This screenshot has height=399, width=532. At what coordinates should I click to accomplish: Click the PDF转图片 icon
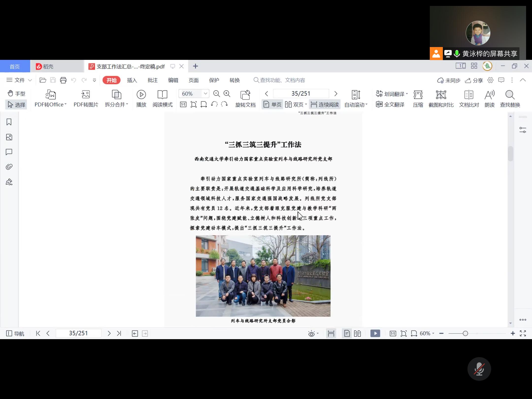point(86,95)
